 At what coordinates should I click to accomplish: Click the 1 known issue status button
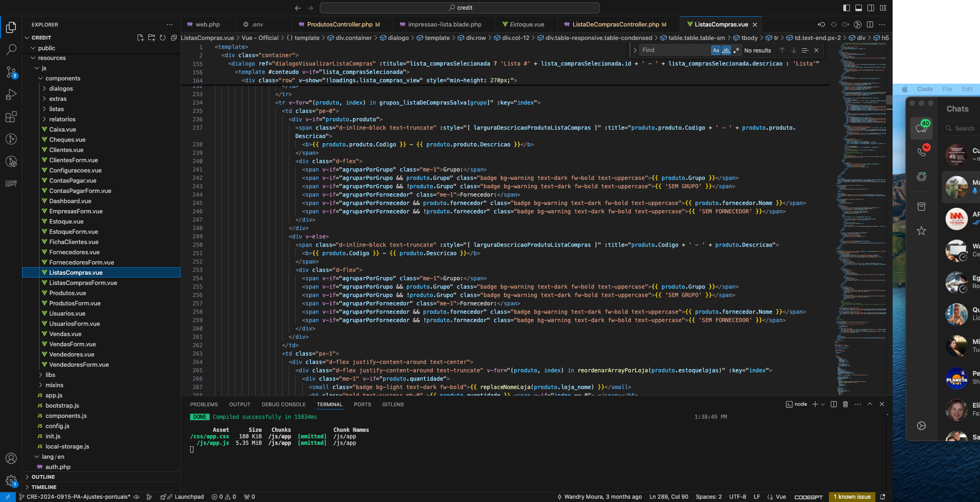pos(852,497)
